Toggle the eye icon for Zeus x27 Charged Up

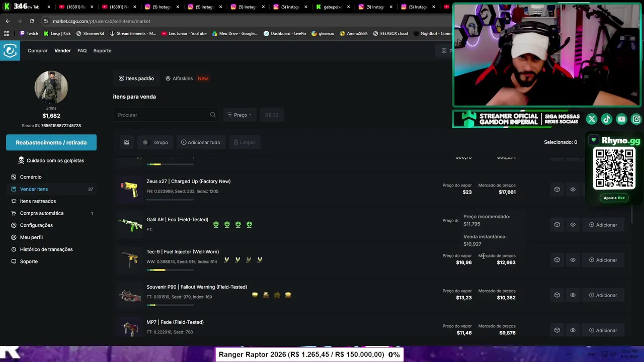(573, 190)
